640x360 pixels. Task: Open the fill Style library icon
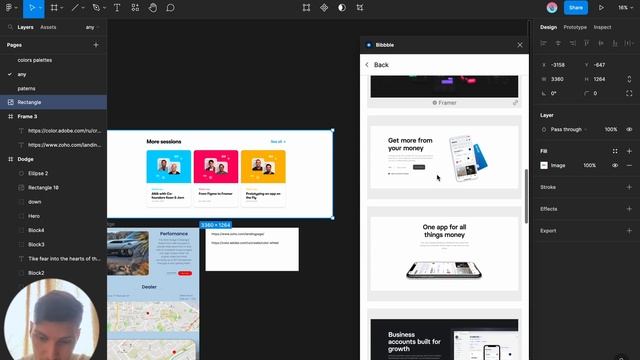pyautogui.click(x=615, y=151)
